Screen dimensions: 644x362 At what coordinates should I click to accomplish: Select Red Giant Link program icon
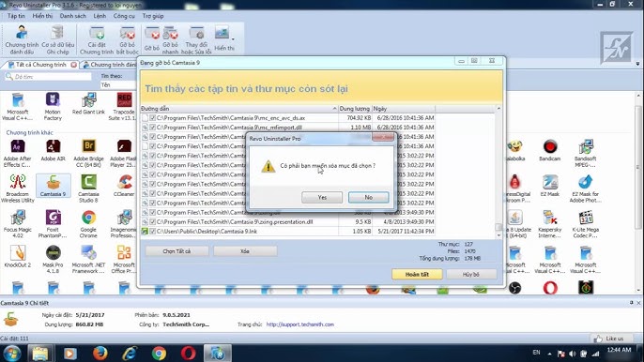coord(88,103)
